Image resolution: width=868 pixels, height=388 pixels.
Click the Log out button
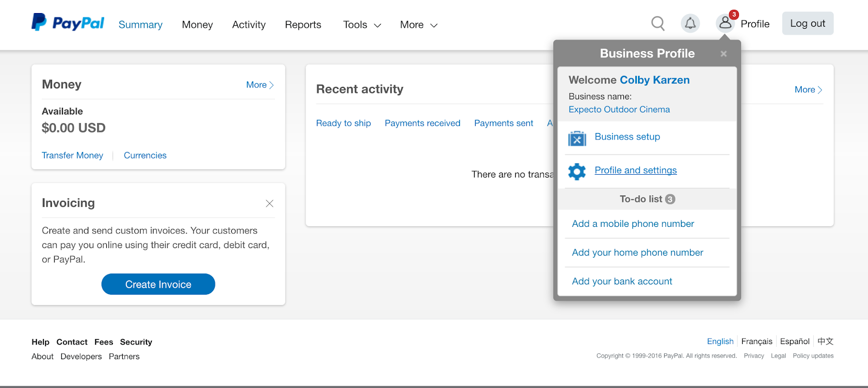(808, 23)
